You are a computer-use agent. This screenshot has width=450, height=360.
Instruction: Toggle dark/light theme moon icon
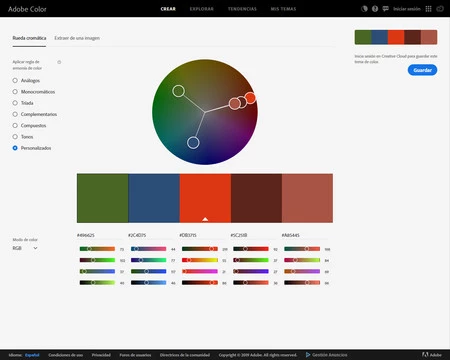364,9
